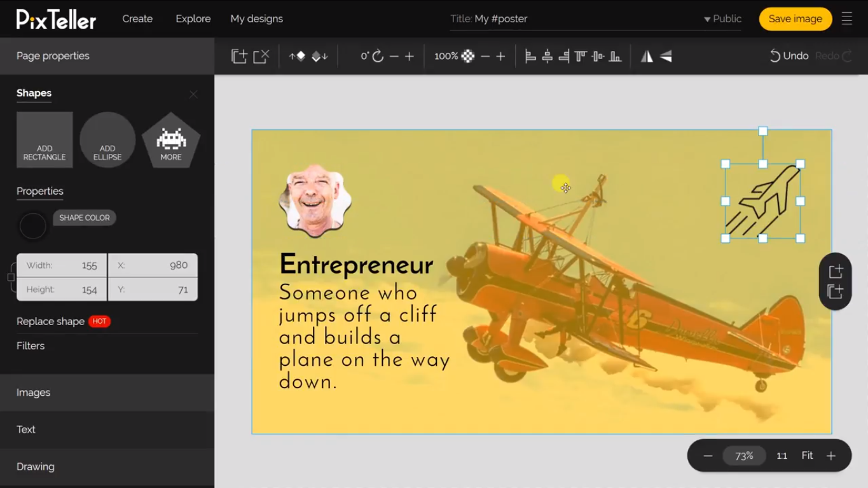
Task: Flip the shape horizontally
Action: click(x=647, y=56)
